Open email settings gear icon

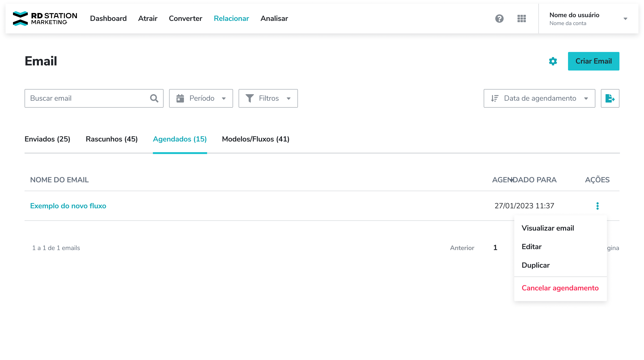[553, 61]
